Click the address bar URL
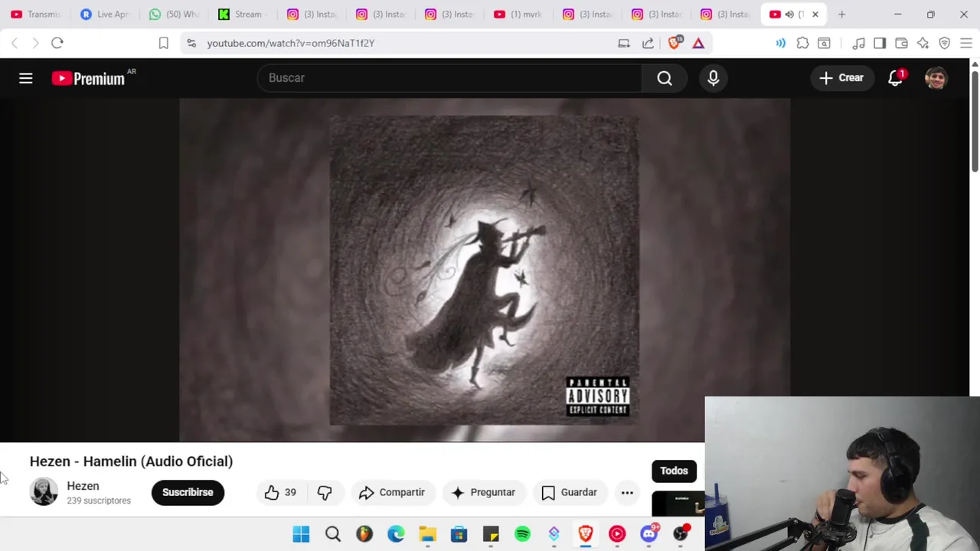The height and width of the screenshot is (551, 980). pyautogui.click(x=291, y=43)
